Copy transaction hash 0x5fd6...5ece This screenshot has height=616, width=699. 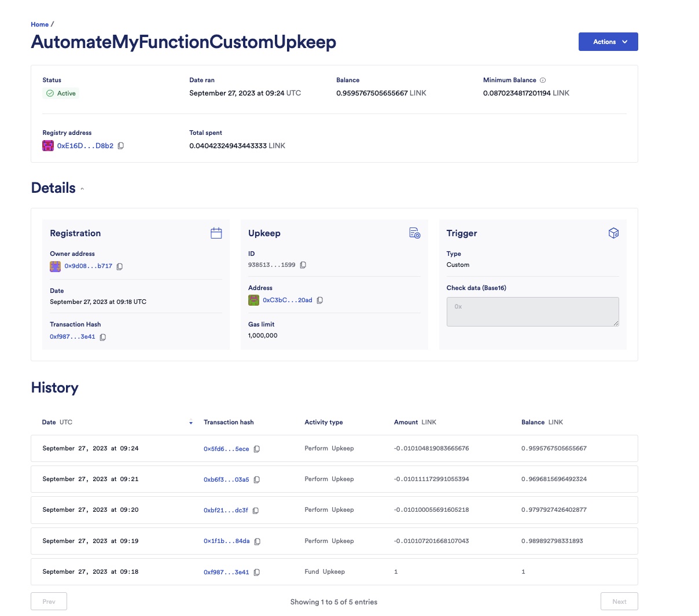pos(257,449)
